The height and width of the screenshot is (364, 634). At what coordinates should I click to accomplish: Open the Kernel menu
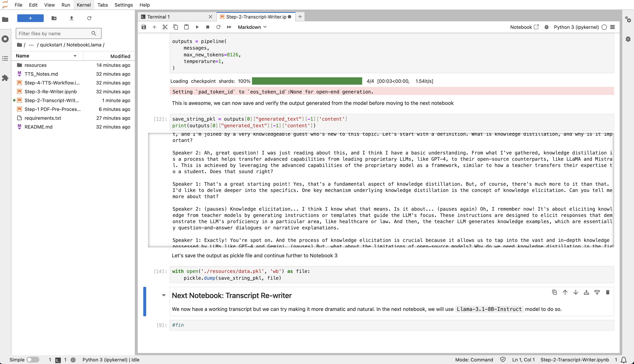tap(84, 5)
